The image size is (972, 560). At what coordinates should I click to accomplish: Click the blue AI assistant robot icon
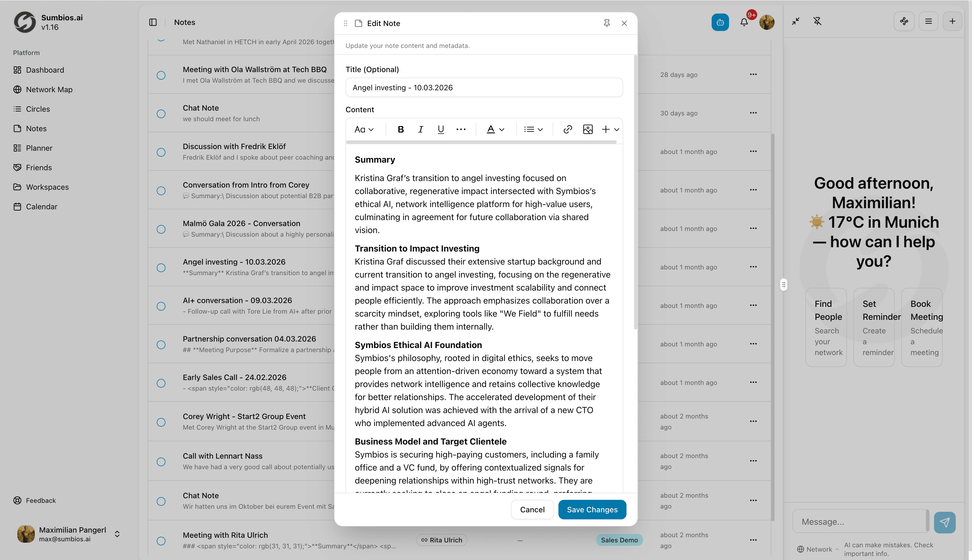click(x=720, y=22)
